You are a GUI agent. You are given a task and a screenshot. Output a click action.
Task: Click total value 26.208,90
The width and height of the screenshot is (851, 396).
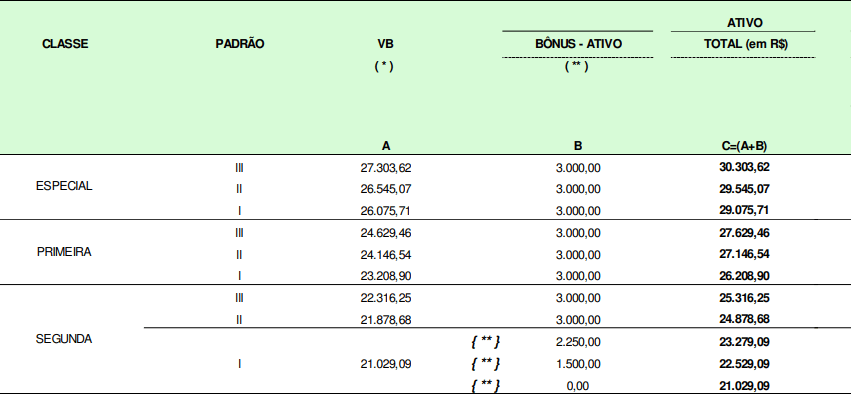[744, 276]
